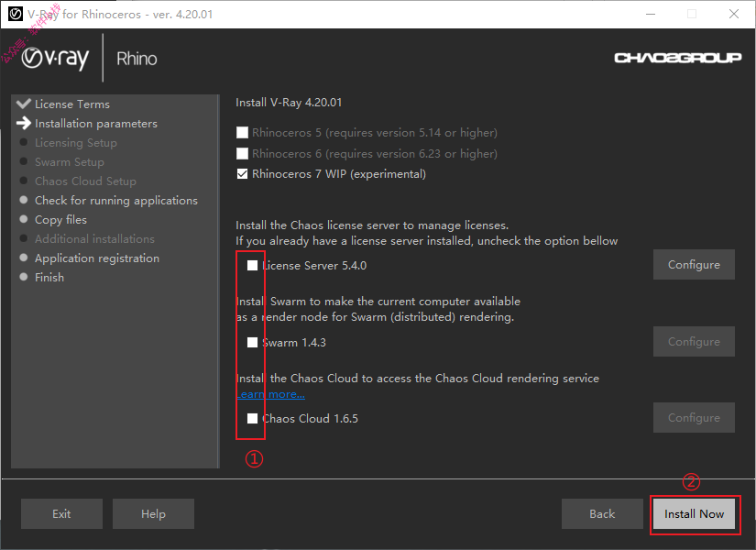The height and width of the screenshot is (550, 756).
Task: Follow the Learn more... link
Action: (x=270, y=394)
